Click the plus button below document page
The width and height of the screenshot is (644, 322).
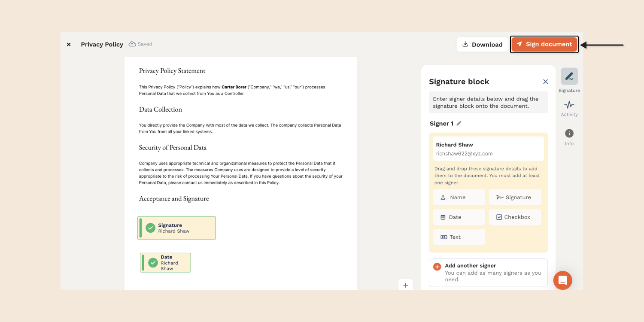[405, 285]
